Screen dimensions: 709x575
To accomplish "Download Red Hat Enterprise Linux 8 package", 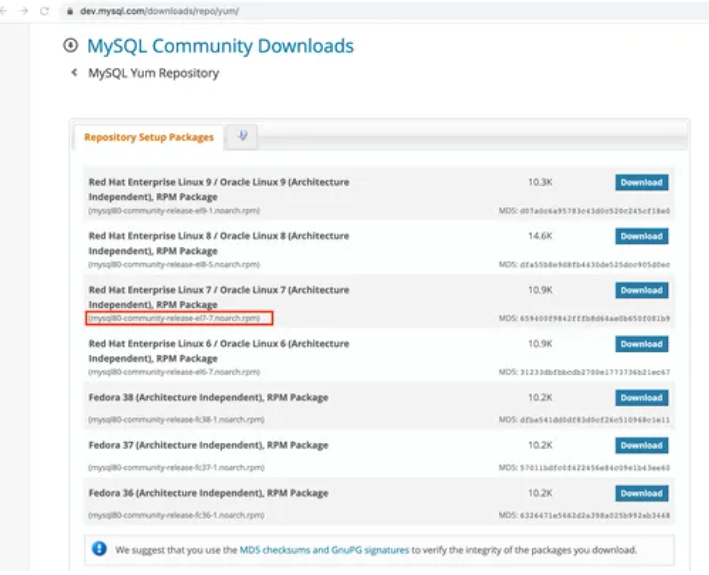I will (641, 236).
